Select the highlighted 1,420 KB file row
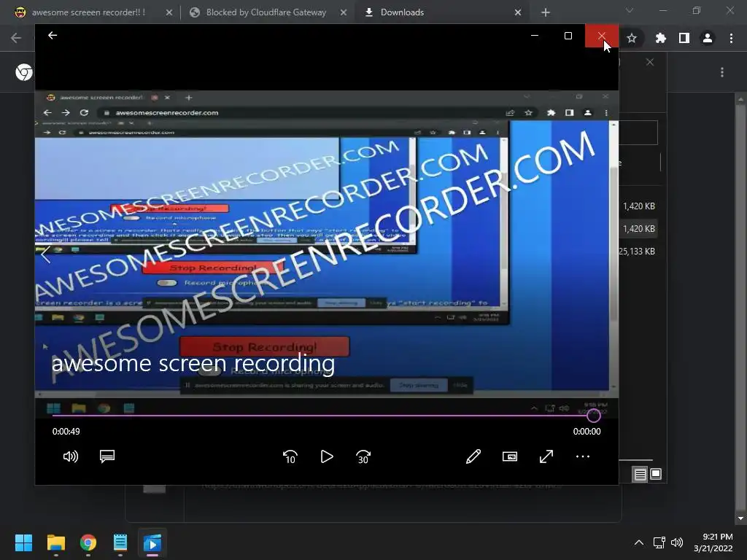 pyautogui.click(x=639, y=228)
